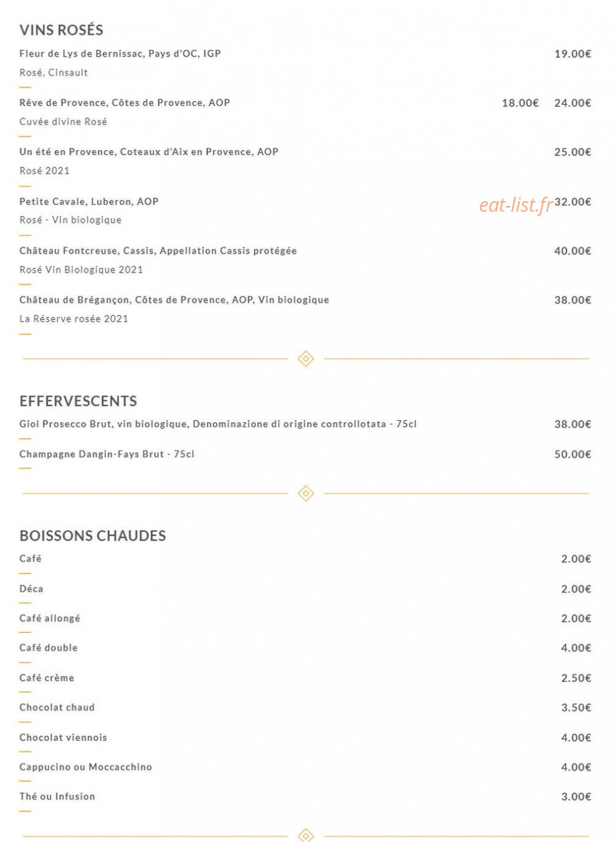Choose Un été en Provence rosé item
The height and width of the screenshot is (842, 616).
149,151
